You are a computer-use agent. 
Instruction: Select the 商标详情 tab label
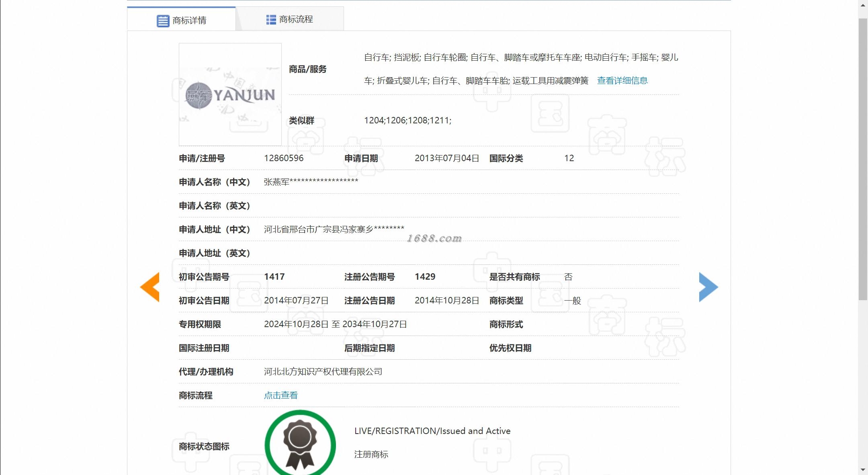(189, 20)
